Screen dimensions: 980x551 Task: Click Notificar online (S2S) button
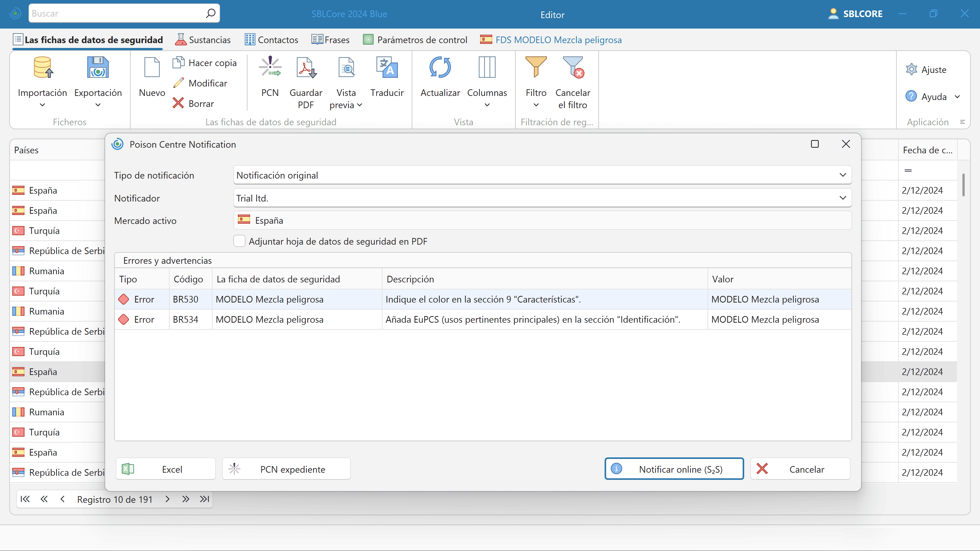674,469
